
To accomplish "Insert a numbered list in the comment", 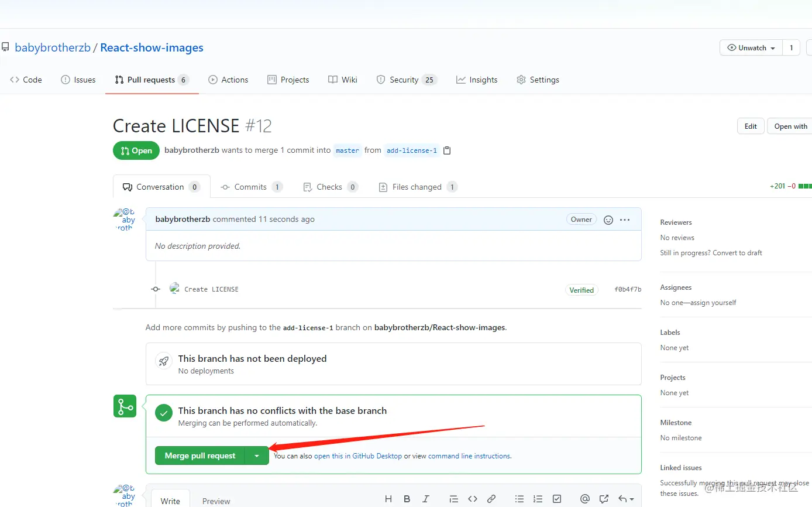I will (538, 499).
